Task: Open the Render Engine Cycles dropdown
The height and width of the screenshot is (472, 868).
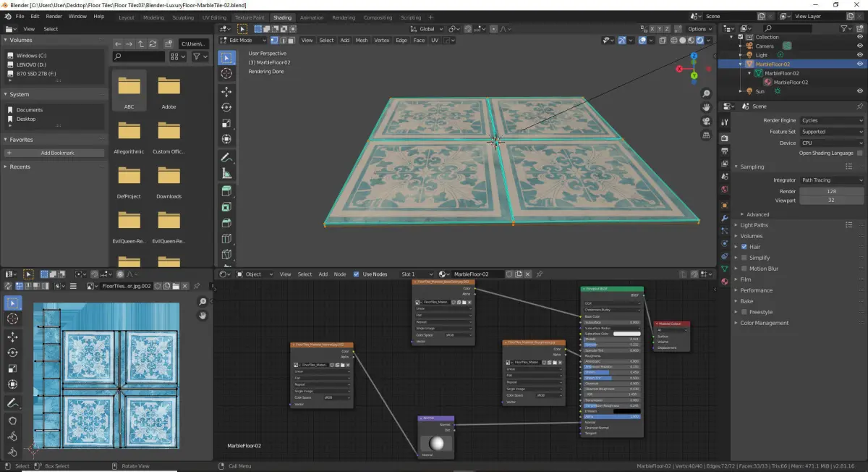Action: (x=832, y=120)
